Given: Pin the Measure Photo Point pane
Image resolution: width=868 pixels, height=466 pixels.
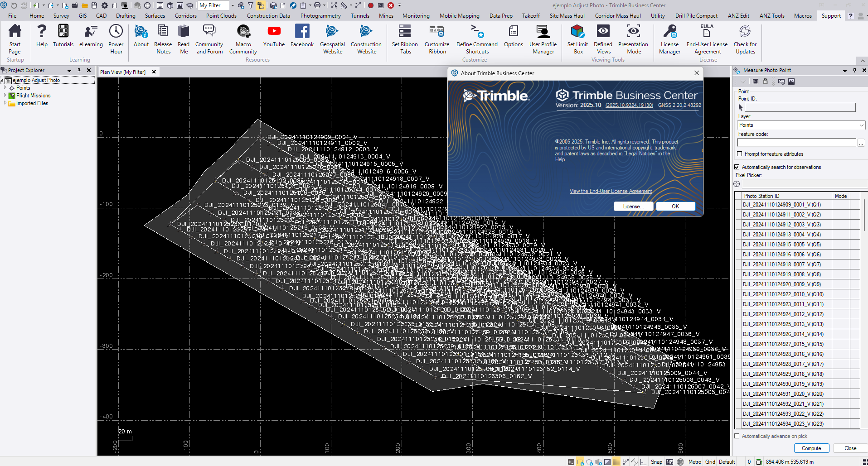Looking at the screenshot, I should tap(854, 70).
